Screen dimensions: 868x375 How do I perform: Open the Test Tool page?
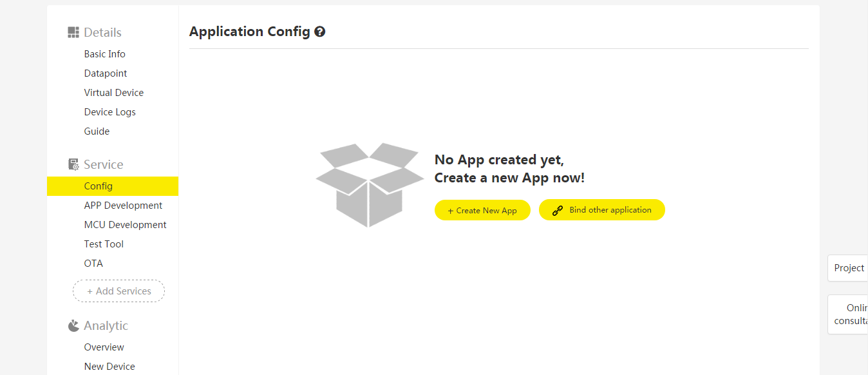tap(104, 244)
